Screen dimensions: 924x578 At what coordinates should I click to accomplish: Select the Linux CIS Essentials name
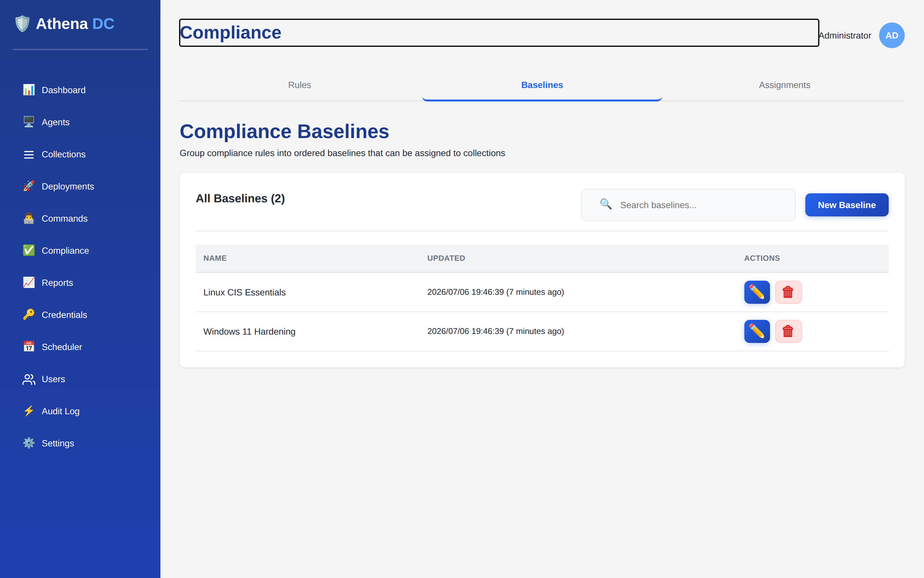(x=244, y=293)
